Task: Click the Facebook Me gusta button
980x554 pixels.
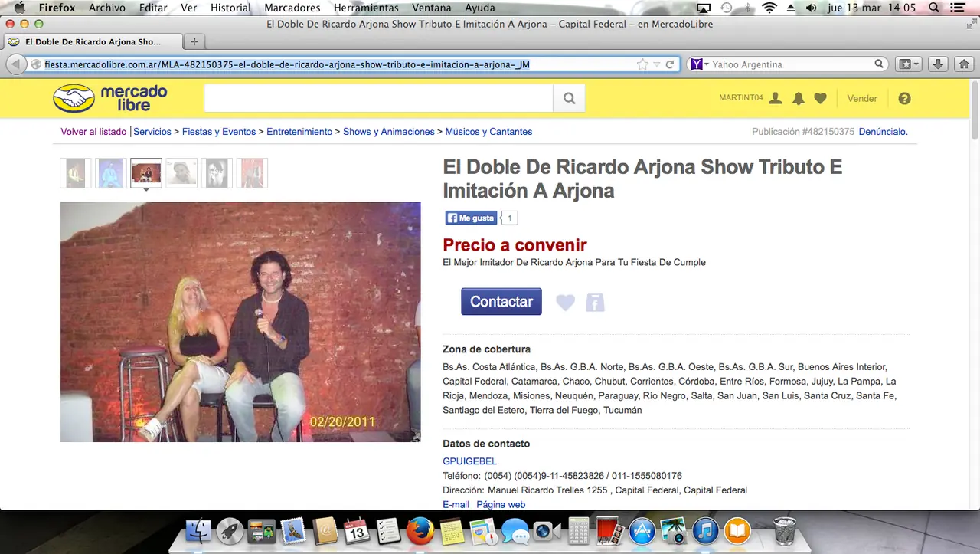Action: click(x=471, y=218)
